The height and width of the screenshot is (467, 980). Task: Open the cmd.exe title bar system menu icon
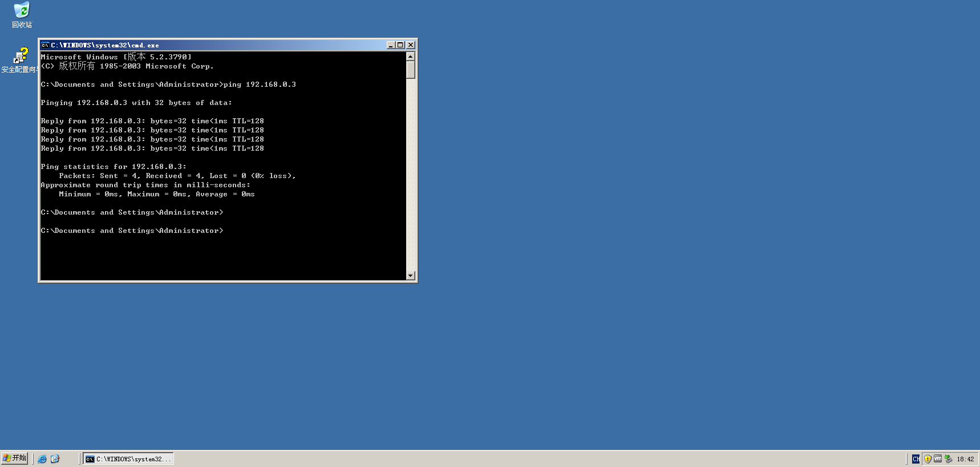(45, 45)
